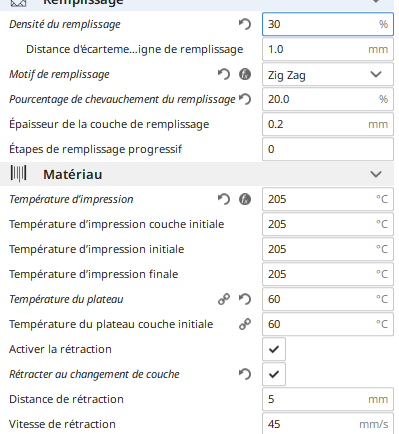Reset Motif de remplissage setting
Viewport: 399px width, 434px height.
coord(224,74)
